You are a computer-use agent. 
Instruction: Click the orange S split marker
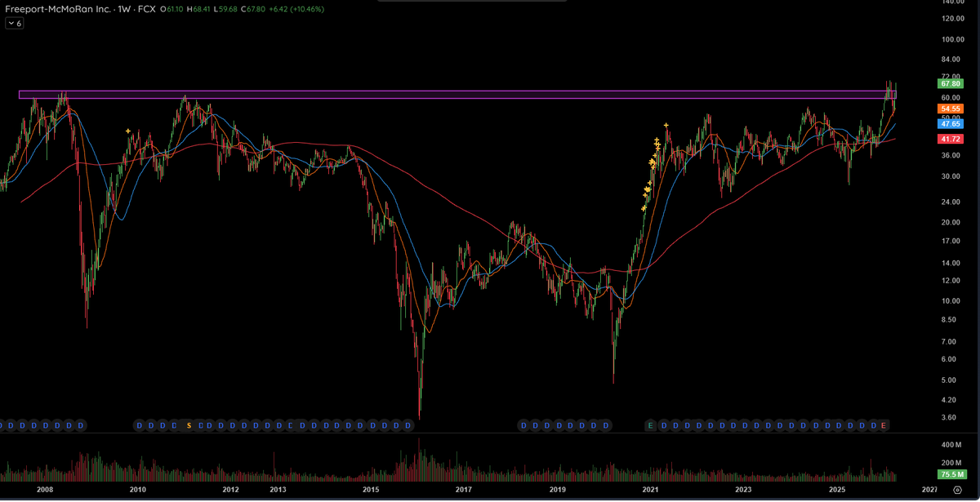point(189,425)
